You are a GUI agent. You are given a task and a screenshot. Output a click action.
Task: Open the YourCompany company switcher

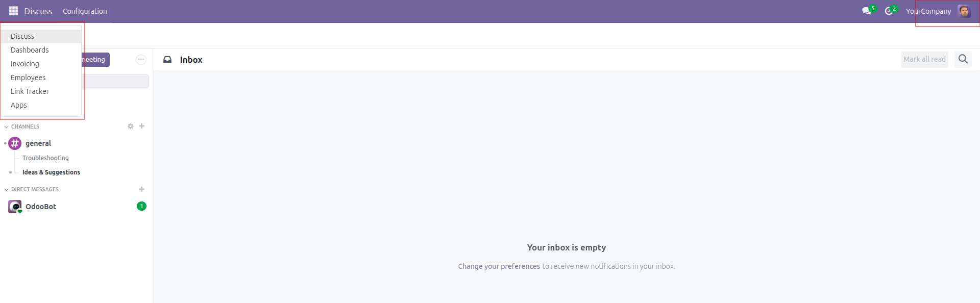pos(928,11)
